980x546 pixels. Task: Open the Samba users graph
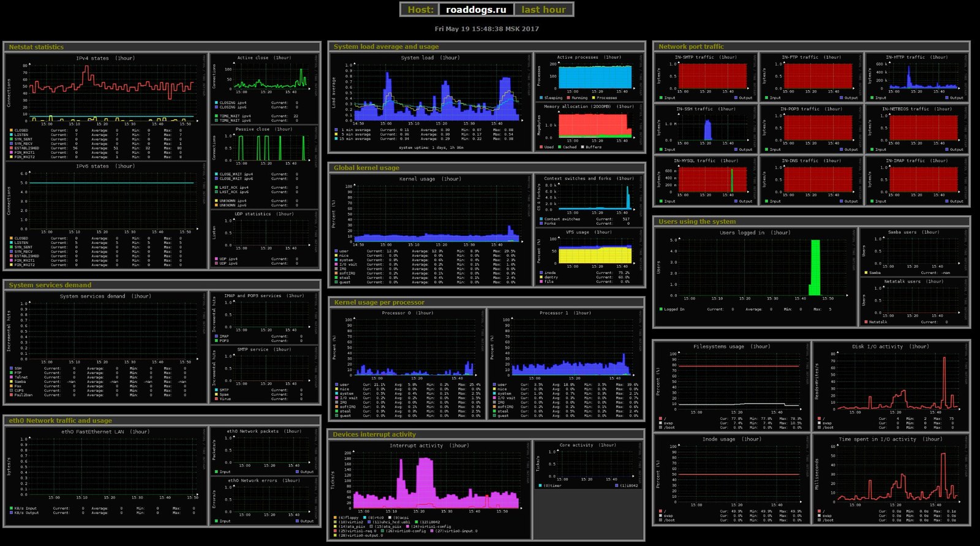coord(914,252)
